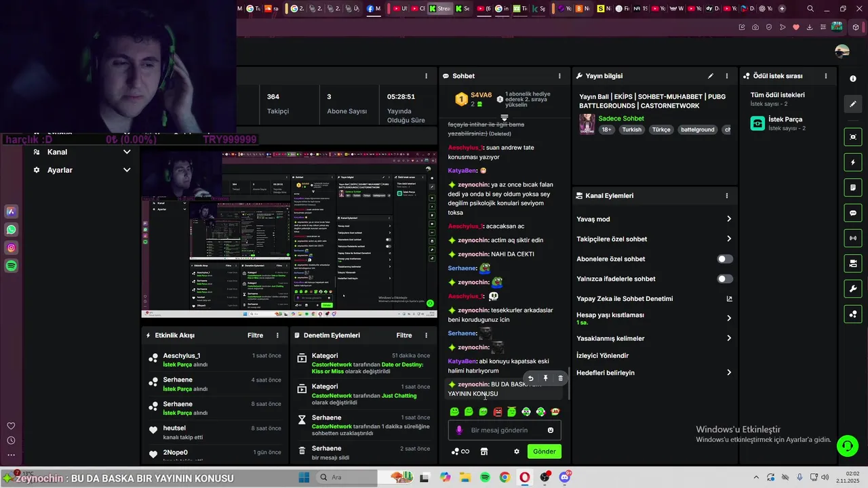This screenshot has height=488, width=868.
Task: Send message with the Gönder button
Action: tap(545, 451)
